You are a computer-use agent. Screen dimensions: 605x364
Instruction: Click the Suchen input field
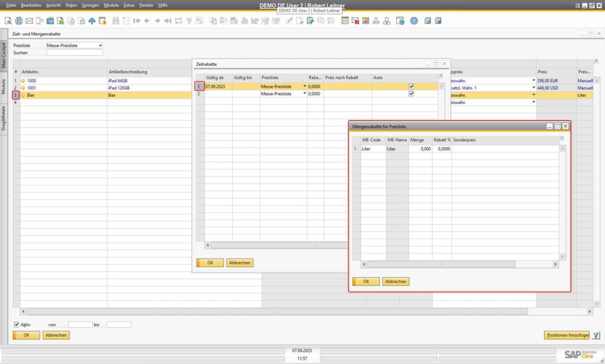(x=74, y=53)
